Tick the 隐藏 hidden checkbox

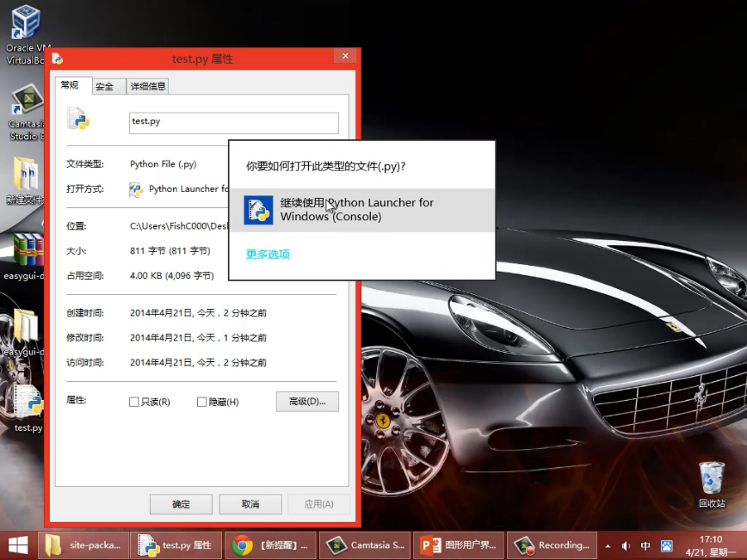click(x=202, y=402)
